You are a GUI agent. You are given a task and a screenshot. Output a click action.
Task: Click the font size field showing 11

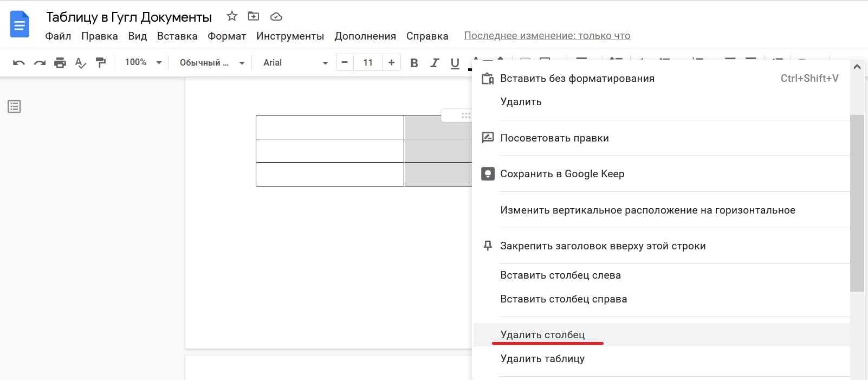point(368,62)
